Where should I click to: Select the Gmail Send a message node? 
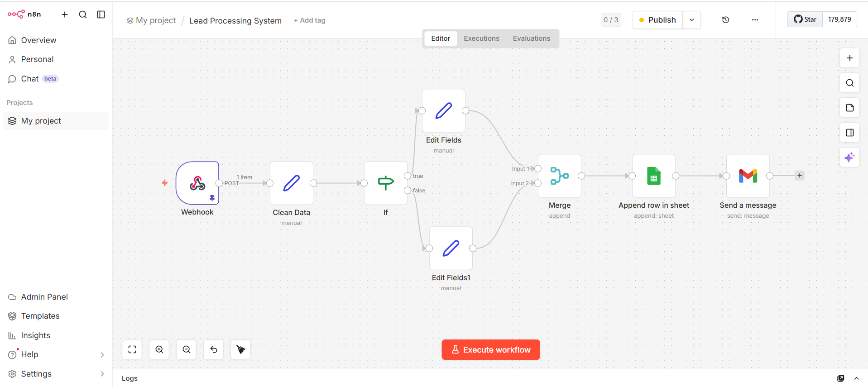tap(748, 176)
